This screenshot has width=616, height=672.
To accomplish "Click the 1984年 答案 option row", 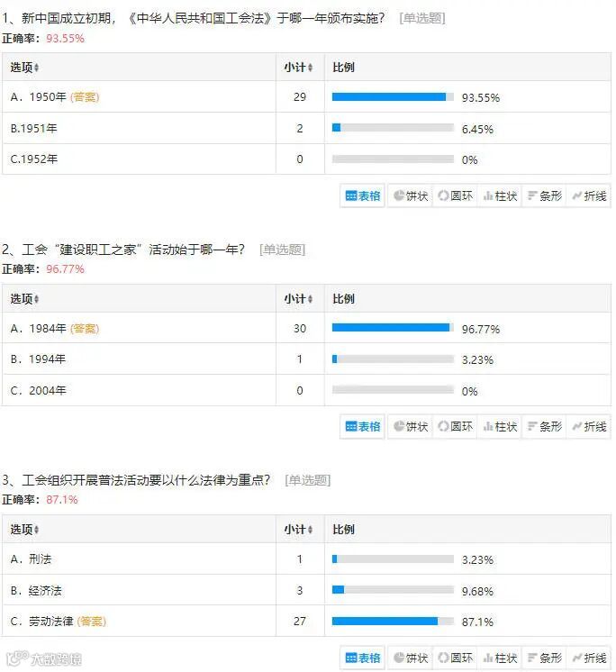I will pos(306,328).
